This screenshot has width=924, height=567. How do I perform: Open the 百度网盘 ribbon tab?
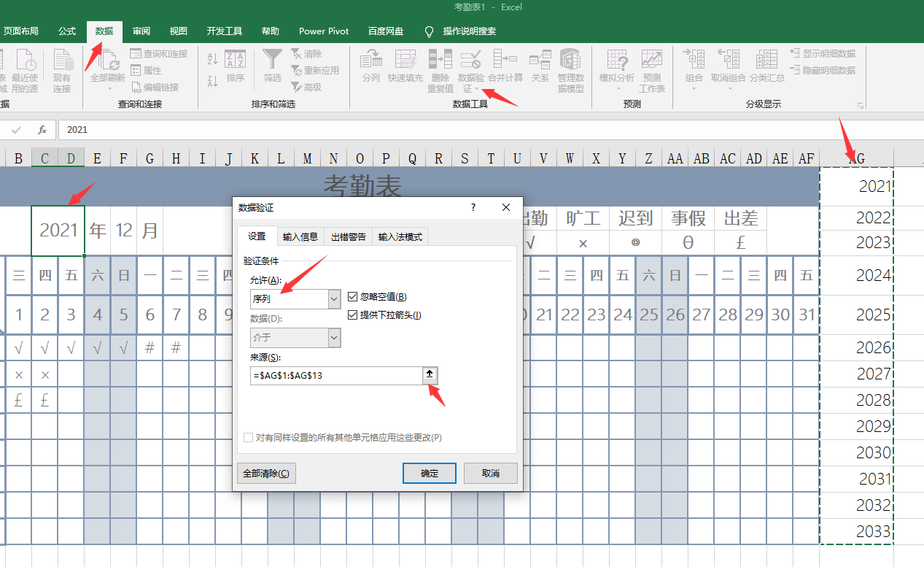click(x=386, y=31)
